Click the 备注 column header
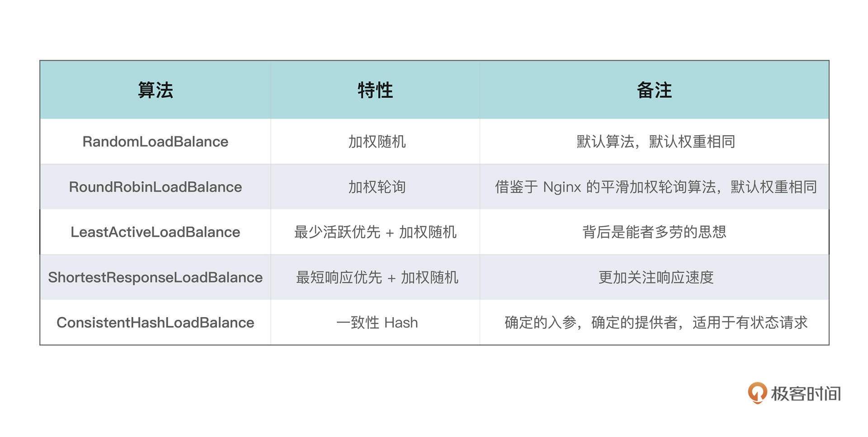This screenshot has height=437, width=868. [654, 90]
